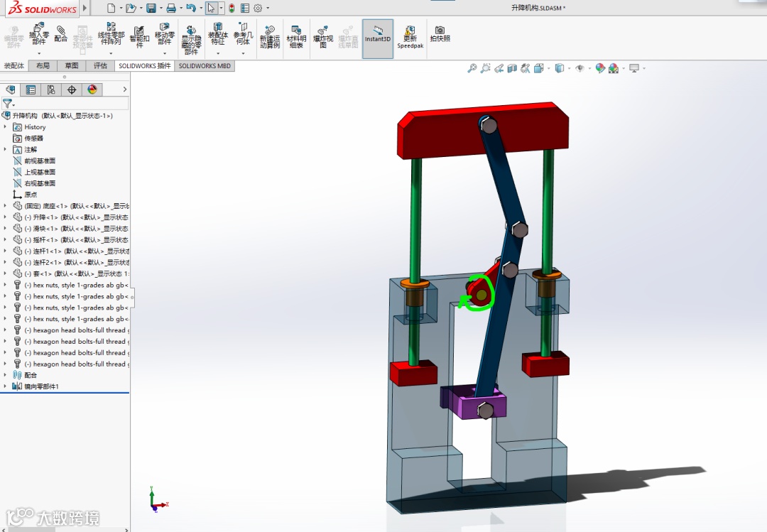The width and height of the screenshot is (767, 532).
Task: Click 更新 Speedpak button
Action: click(x=410, y=36)
